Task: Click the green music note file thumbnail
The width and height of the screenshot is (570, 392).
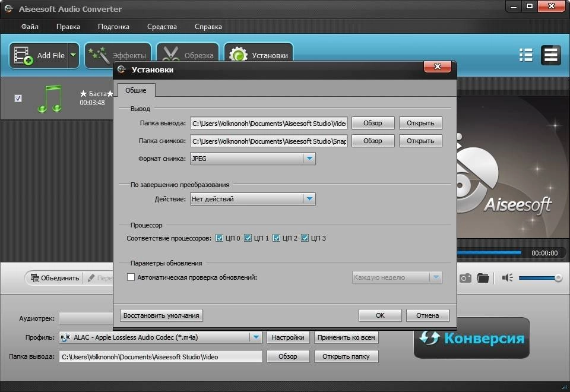Action: (x=50, y=99)
